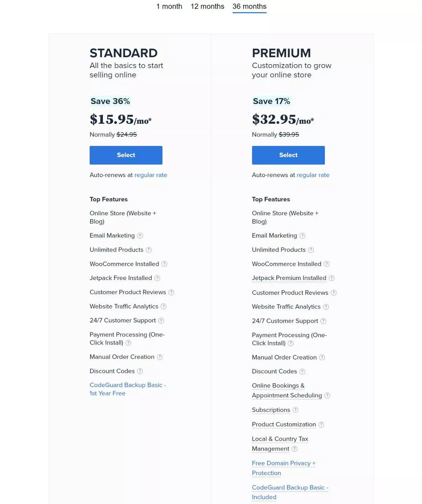This screenshot has width=422, height=504.
Task: Switch to the 12 months billing tab
Action: click(x=207, y=6)
